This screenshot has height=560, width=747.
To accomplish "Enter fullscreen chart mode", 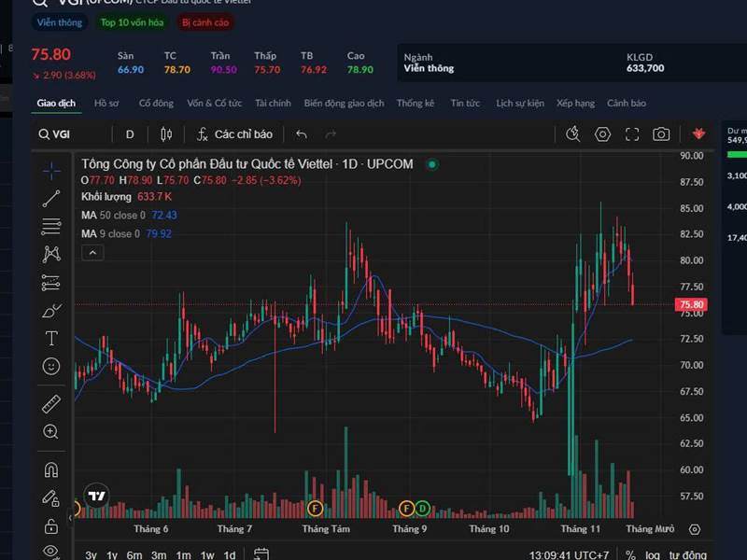I will pyautogui.click(x=632, y=134).
